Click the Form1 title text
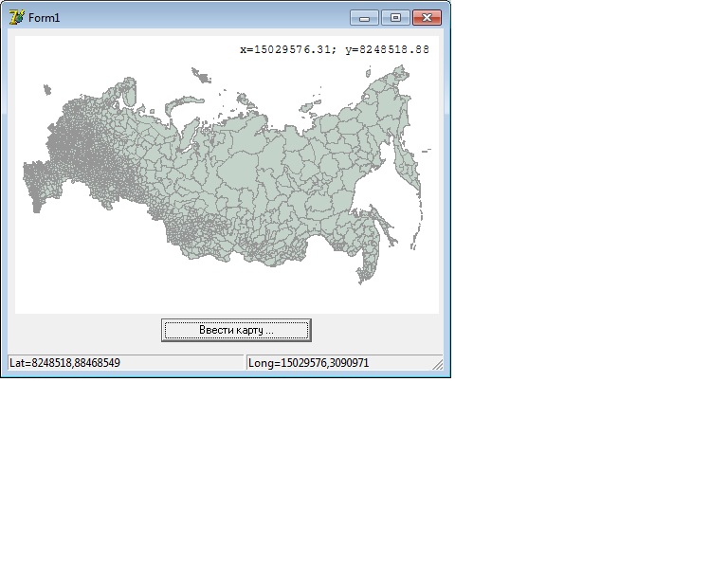The image size is (728, 582). coord(45,18)
